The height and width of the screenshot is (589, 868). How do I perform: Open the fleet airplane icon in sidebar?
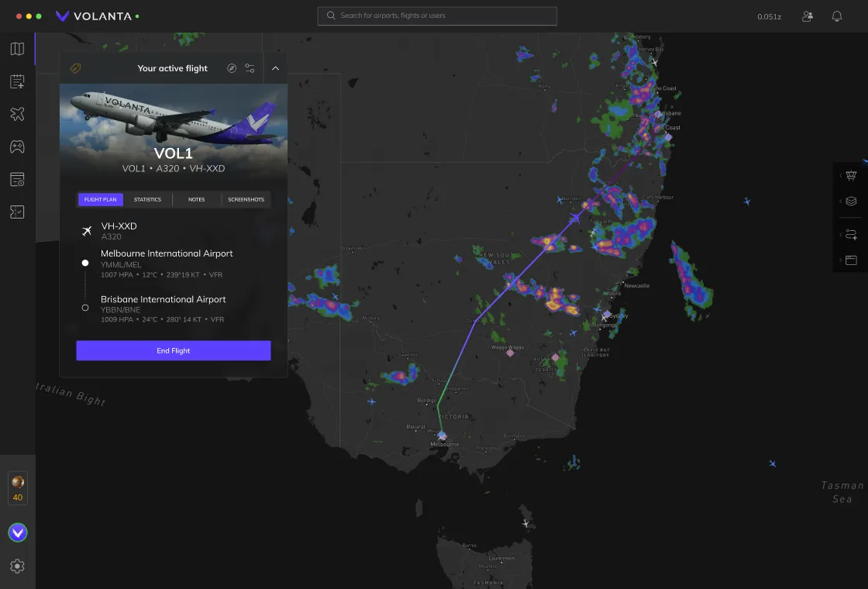17,114
